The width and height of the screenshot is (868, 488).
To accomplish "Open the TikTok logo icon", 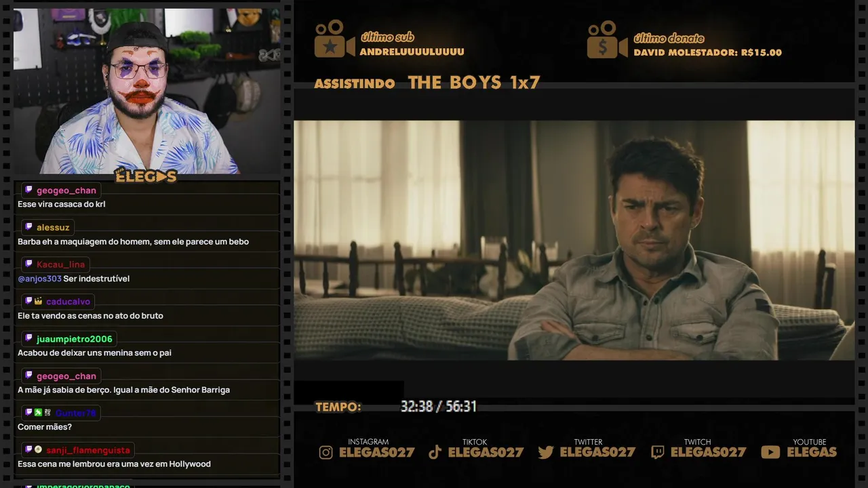I will tap(435, 452).
